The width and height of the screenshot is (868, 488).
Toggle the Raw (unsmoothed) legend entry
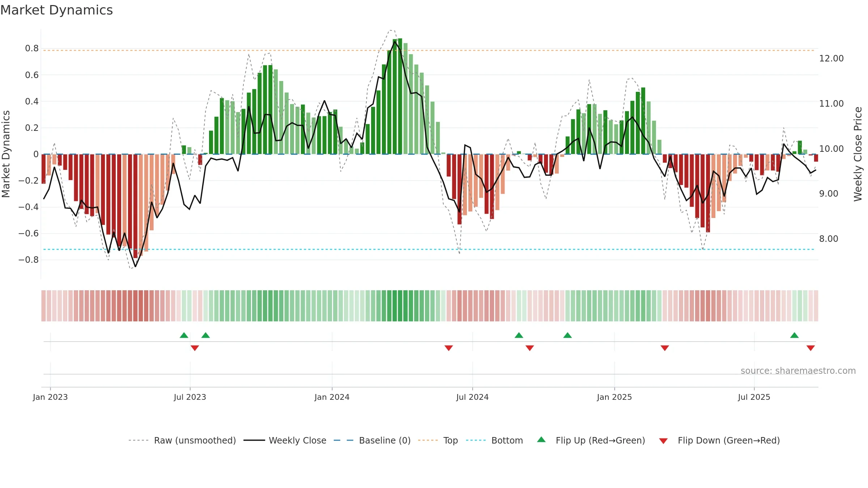182,440
